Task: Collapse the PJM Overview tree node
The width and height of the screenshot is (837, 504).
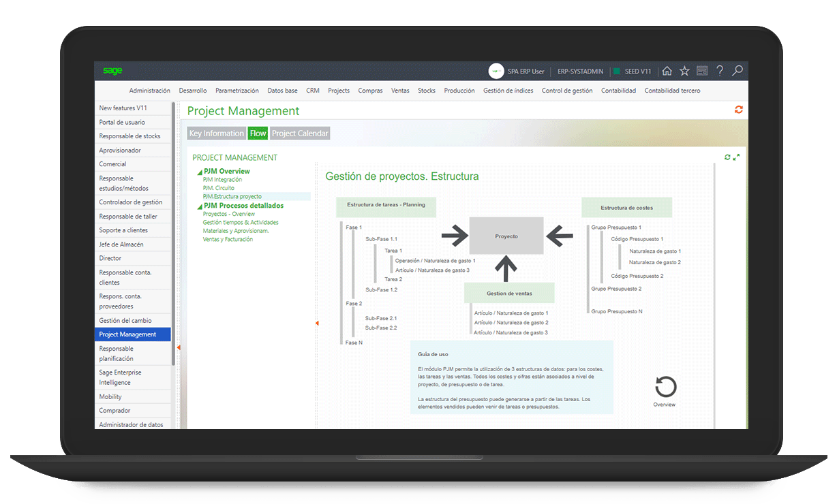Action: pos(200,172)
